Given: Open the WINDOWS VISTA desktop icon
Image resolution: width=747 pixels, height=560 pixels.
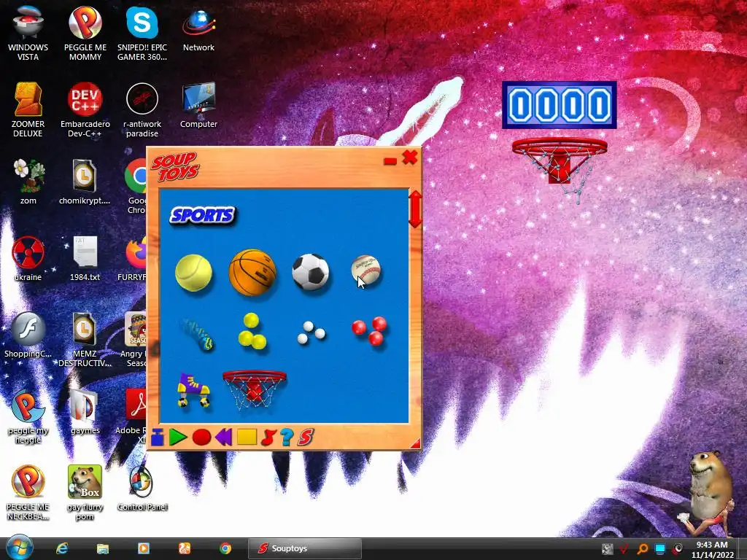Looking at the screenshot, I should click(x=28, y=34).
